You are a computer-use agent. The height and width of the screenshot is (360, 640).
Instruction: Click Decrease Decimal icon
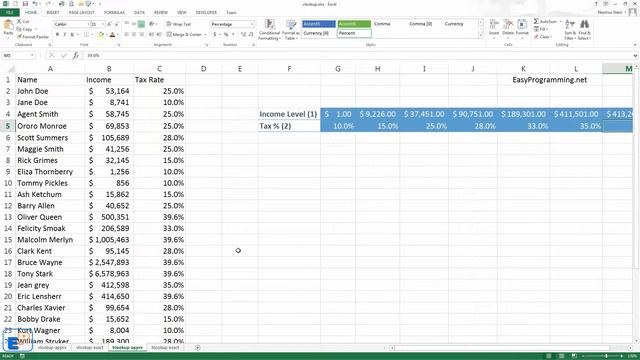[251, 35]
